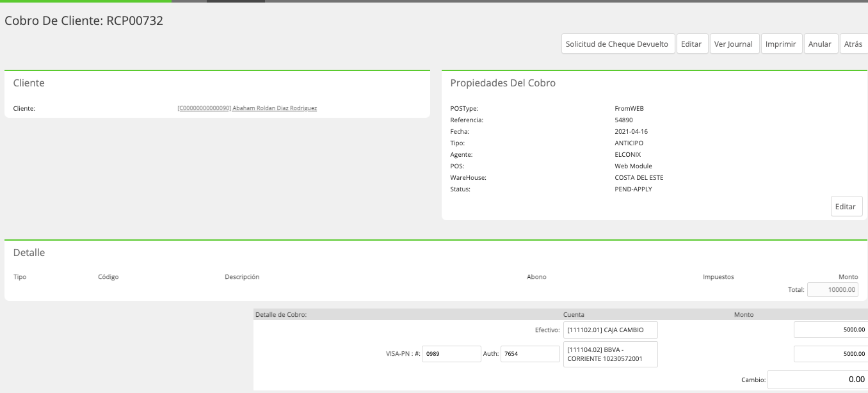Click the Cambio amount field

coord(818,380)
